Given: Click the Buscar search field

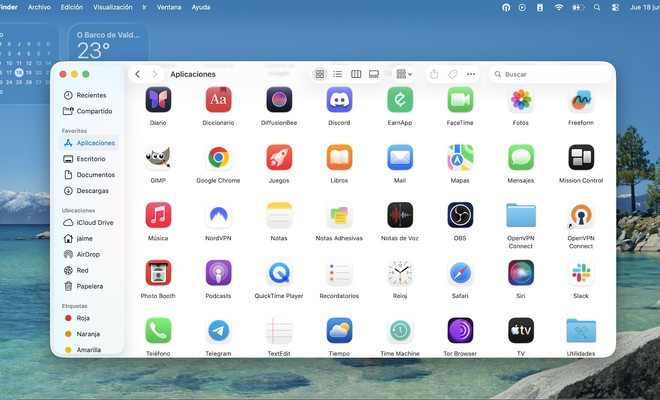Looking at the screenshot, I should click(551, 74).
